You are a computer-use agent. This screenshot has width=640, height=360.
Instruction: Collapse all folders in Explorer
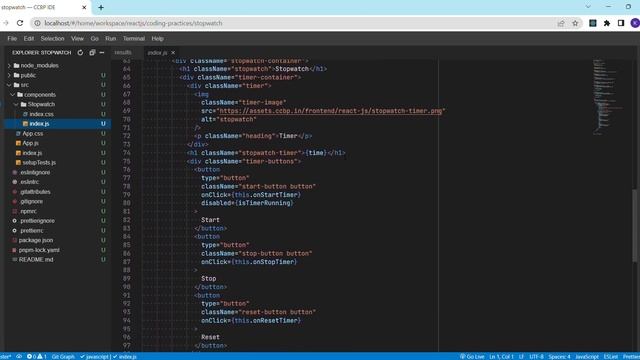(x=92, y=53)
